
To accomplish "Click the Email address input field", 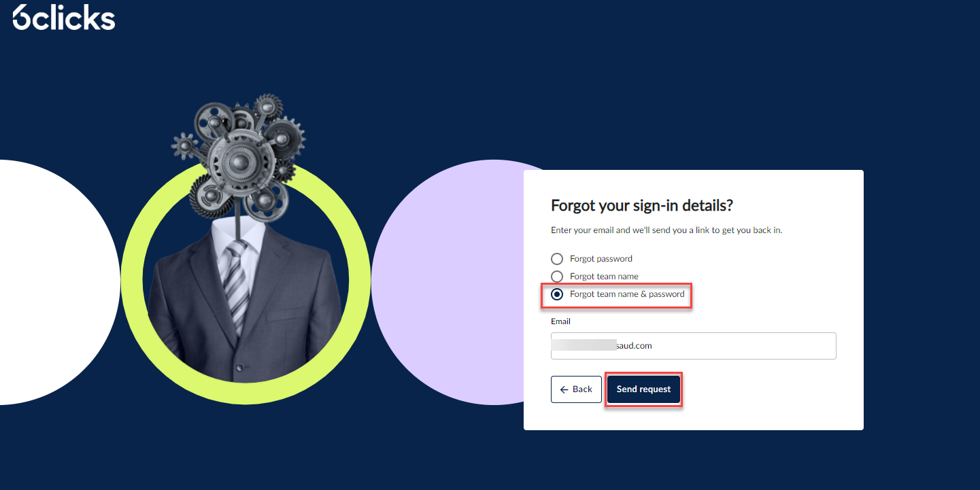I will (x=693, y=346).
